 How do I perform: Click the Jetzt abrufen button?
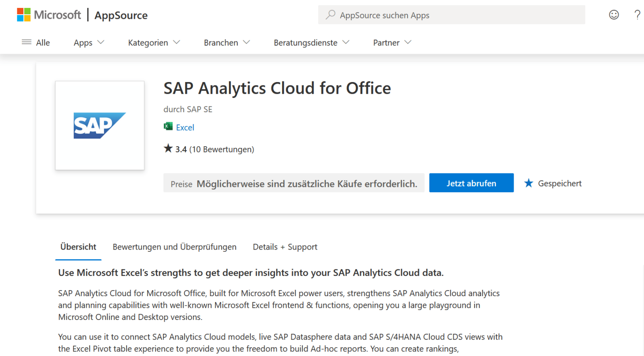[471, 183]
